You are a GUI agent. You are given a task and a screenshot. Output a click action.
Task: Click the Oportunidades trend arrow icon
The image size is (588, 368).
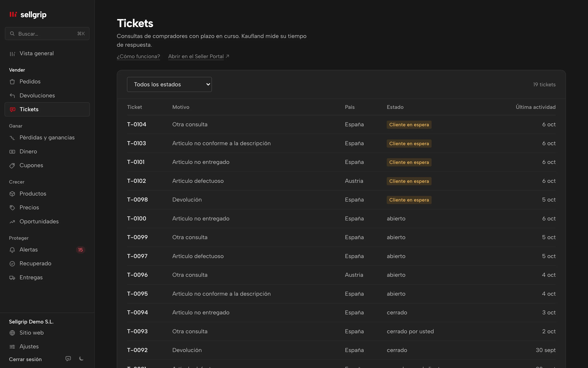pos(12,222)
